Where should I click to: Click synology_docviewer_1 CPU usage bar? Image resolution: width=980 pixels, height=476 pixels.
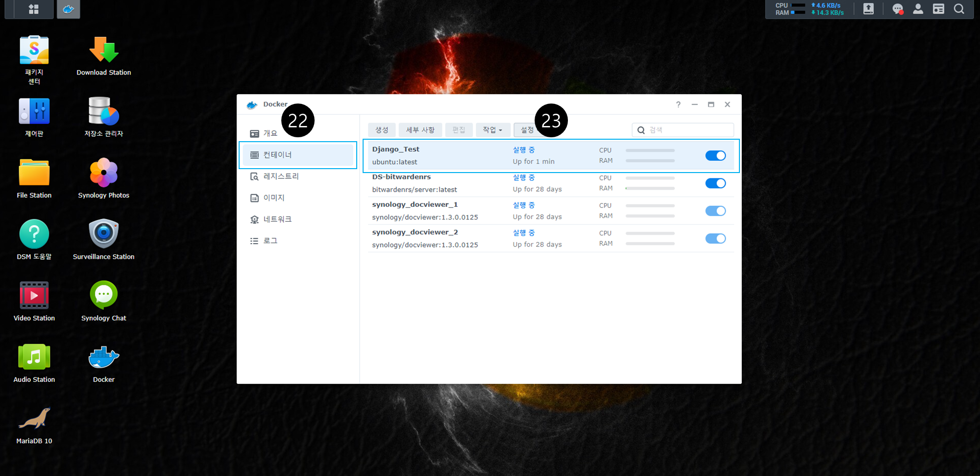coord(650,206)
